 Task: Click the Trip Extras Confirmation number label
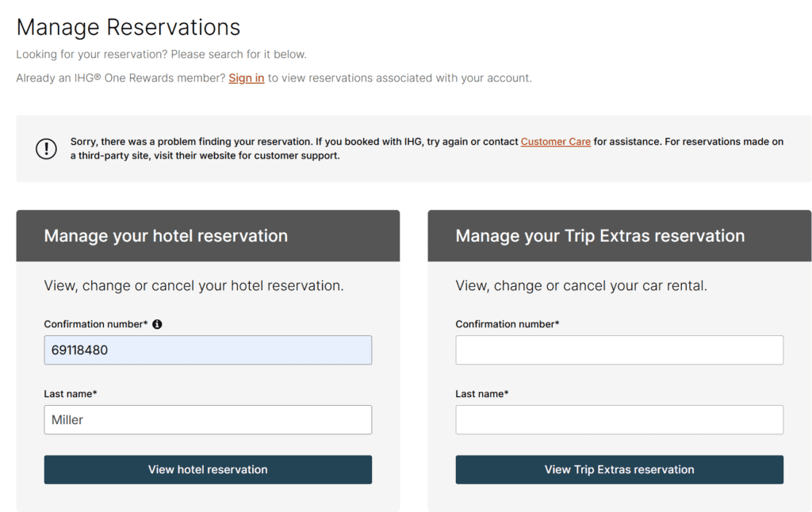pyautogui.click(x=507, y=324)
